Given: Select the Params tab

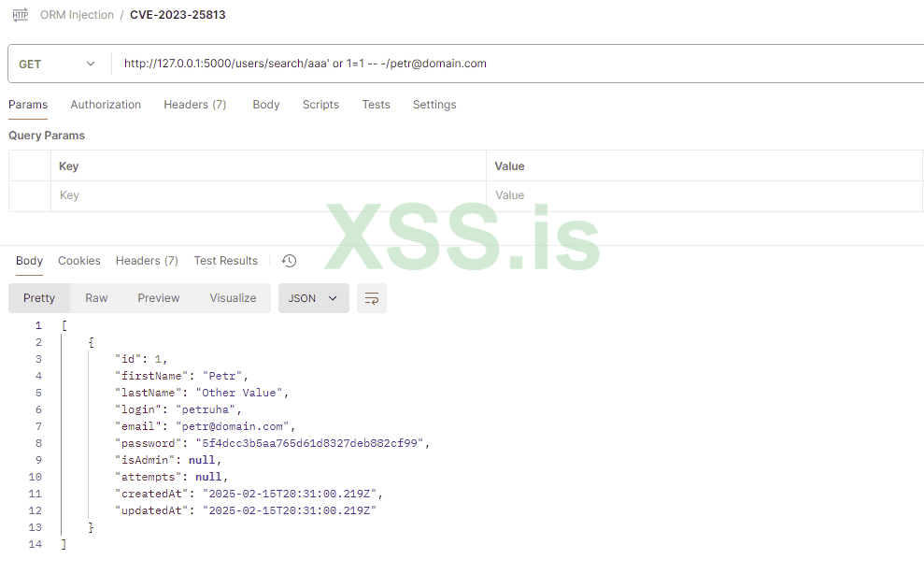Looking at the screenshot, I should click(x=28, y=105).
